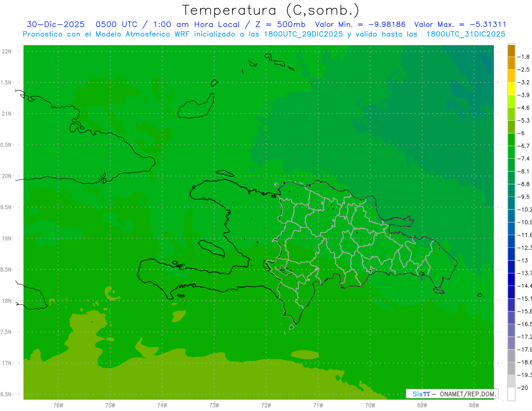Click the "70W" longitude axis label

tap(370, 405)
